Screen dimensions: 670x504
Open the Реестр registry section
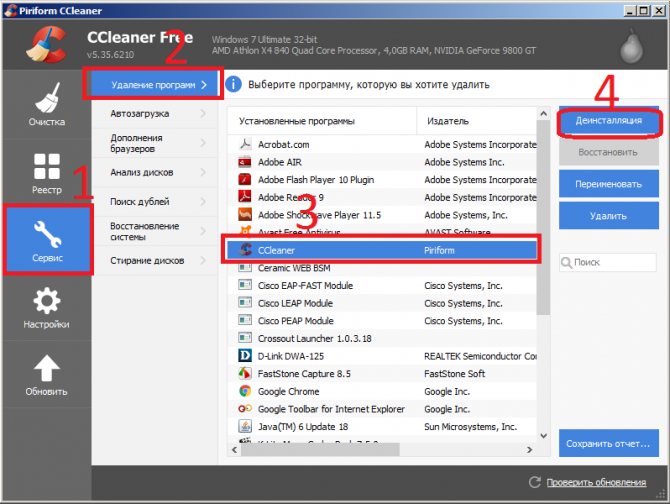46,172
